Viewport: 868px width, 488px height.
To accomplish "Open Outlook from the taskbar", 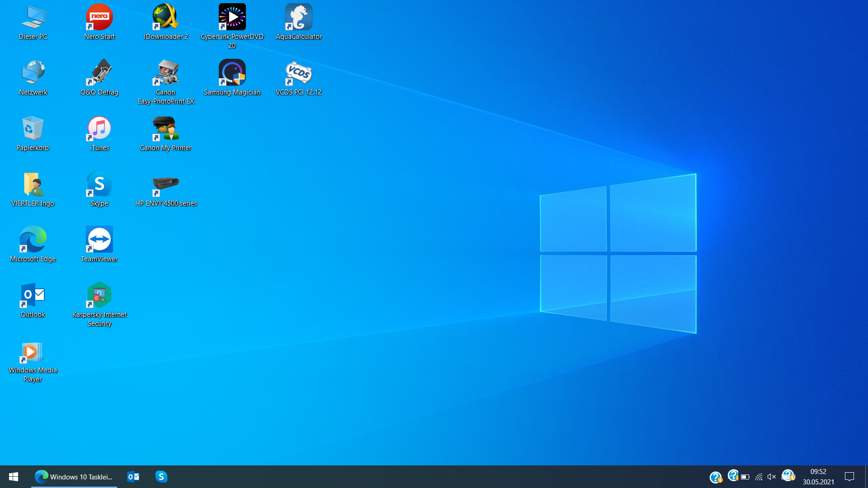I will point(133,476).
